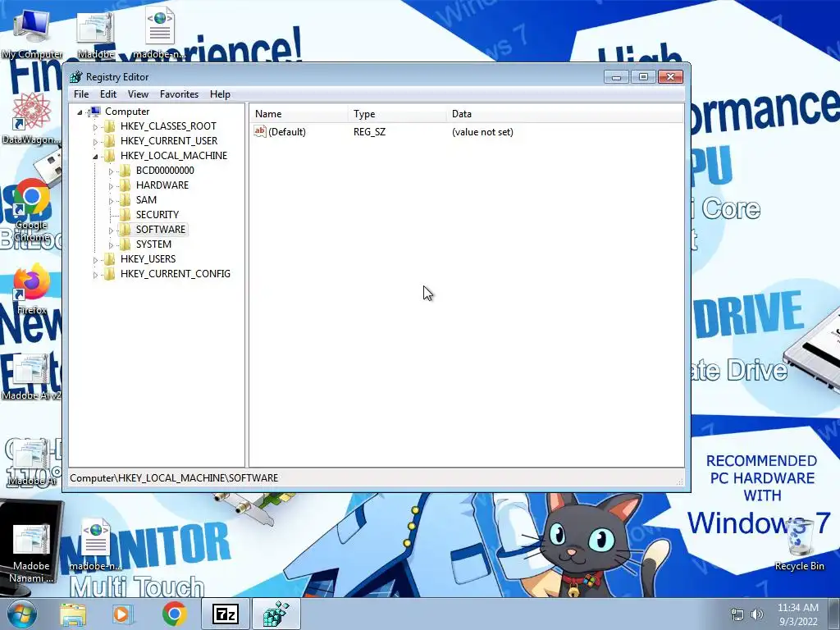Switch to 7-Zip taskbar button

[225, 614]
